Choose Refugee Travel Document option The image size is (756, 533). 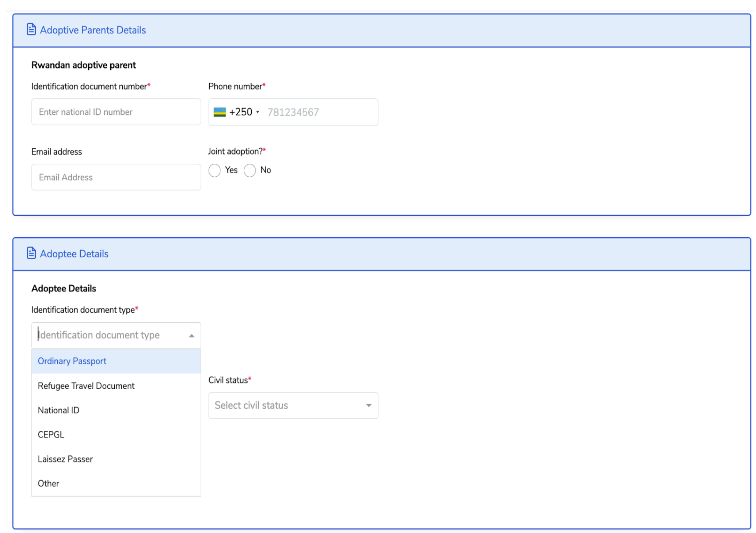(x=86, y=386)
